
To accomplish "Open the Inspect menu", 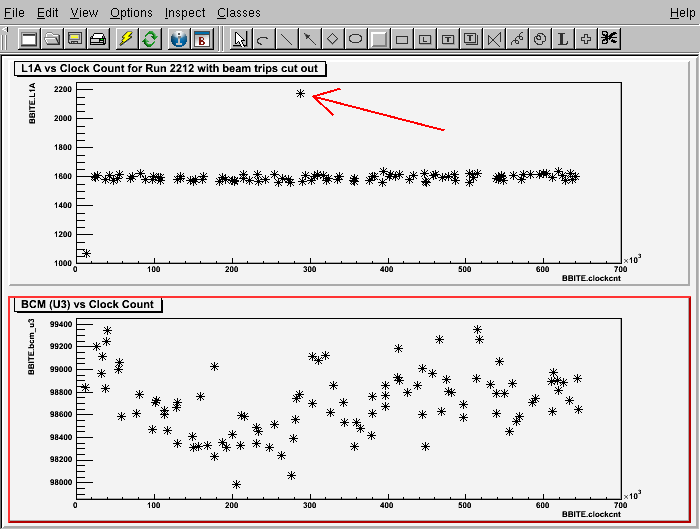I will pyautogui.click(x=185, y=13).
